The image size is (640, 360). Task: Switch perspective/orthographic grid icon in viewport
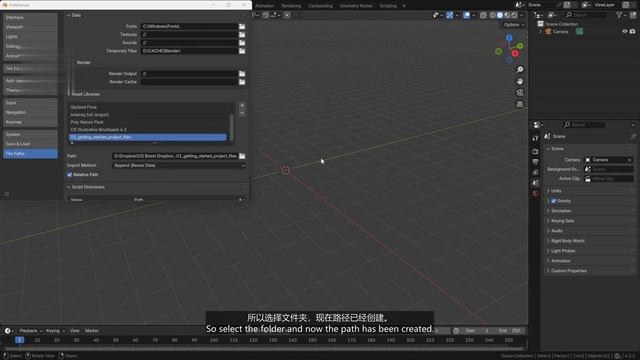[x=520, y=104]
